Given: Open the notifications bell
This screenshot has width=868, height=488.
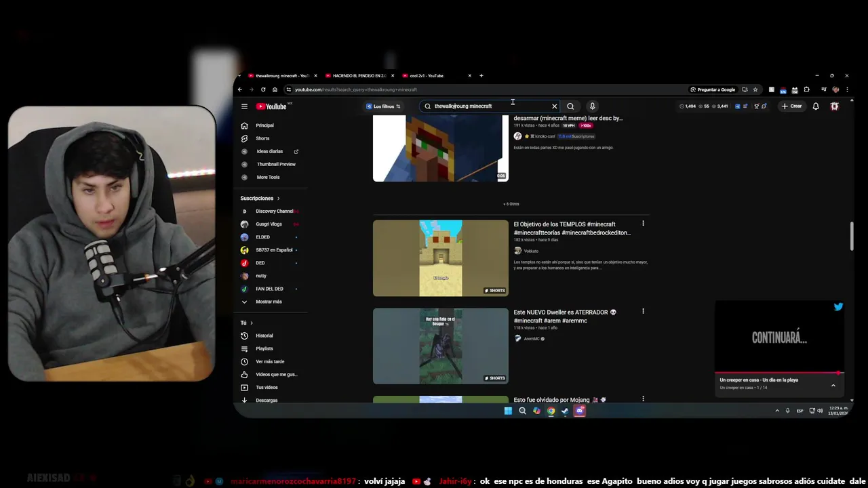Looking at the screenshot, I should [816, 106].
